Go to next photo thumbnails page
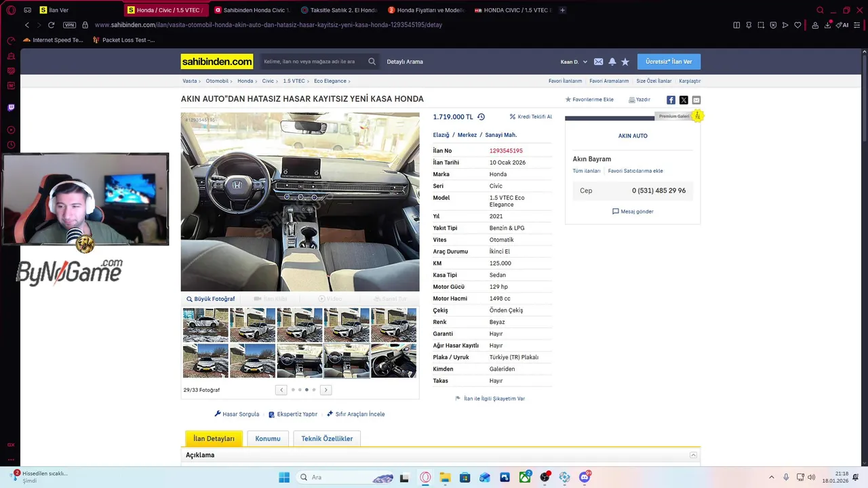Image resolution: width=868 pixels, height=488 pixels. (325, 390)
